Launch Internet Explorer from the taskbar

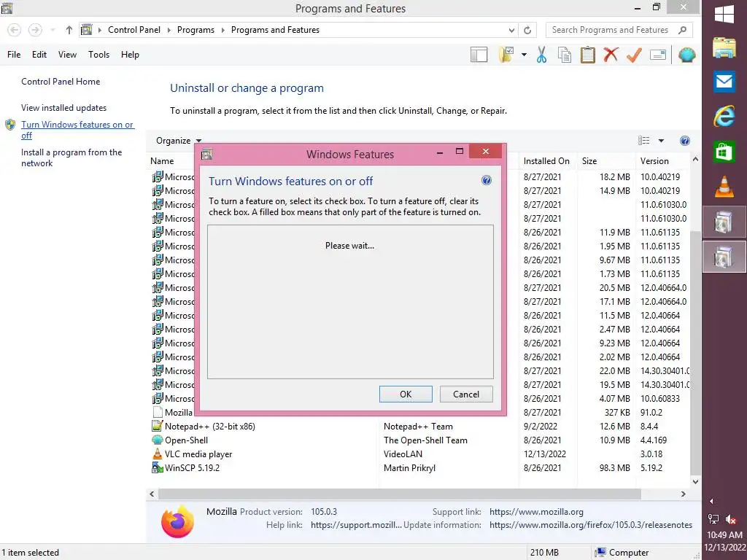pos(724,117)
